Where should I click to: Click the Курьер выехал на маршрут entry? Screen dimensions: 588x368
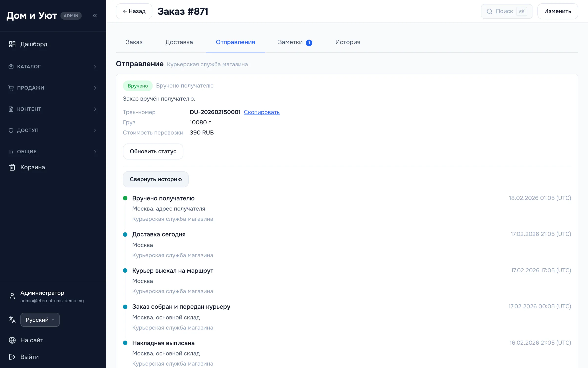[173, 271]
